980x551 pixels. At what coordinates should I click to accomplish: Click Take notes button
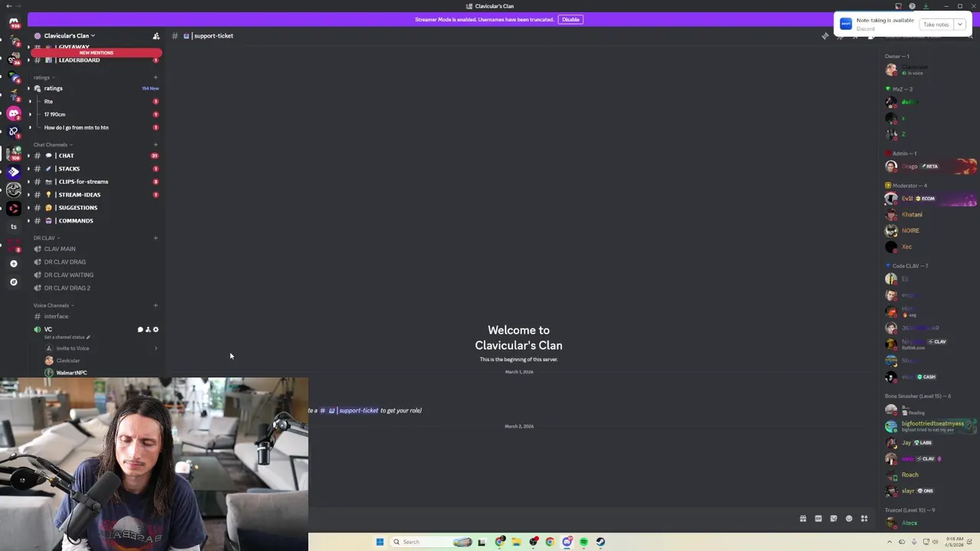[x=936, y=24]
